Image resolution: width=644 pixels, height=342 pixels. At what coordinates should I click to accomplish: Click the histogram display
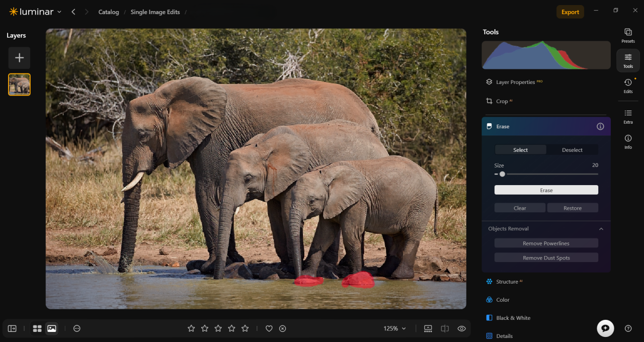coord(546,55)
